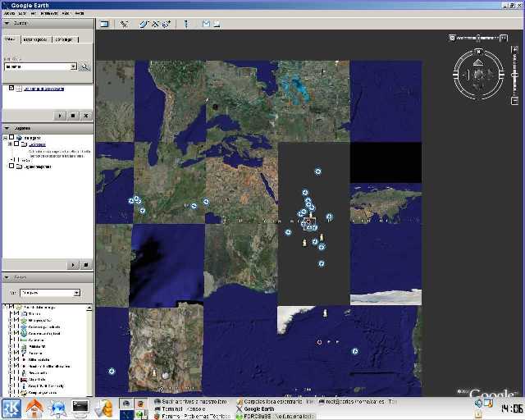Switch to the second search tab
This screenshot has width=525, height=420.
[x=34, y=39]
